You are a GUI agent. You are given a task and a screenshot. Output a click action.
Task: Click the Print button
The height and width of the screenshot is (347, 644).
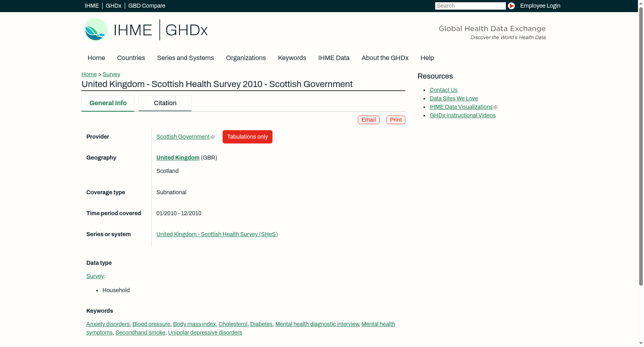tap(396, 120)
